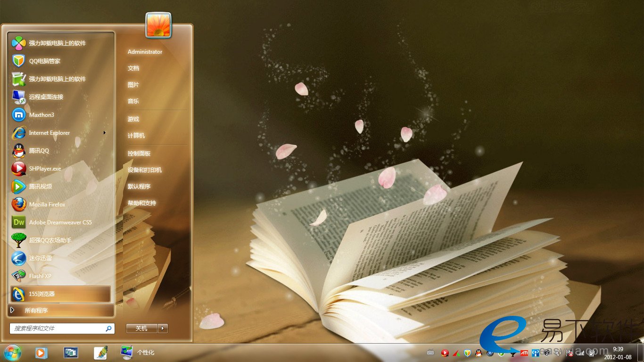This screenshot has width=644, height=362.
Task: Launch FlashFXP from the Start menu
Action: tap(61, 276)
